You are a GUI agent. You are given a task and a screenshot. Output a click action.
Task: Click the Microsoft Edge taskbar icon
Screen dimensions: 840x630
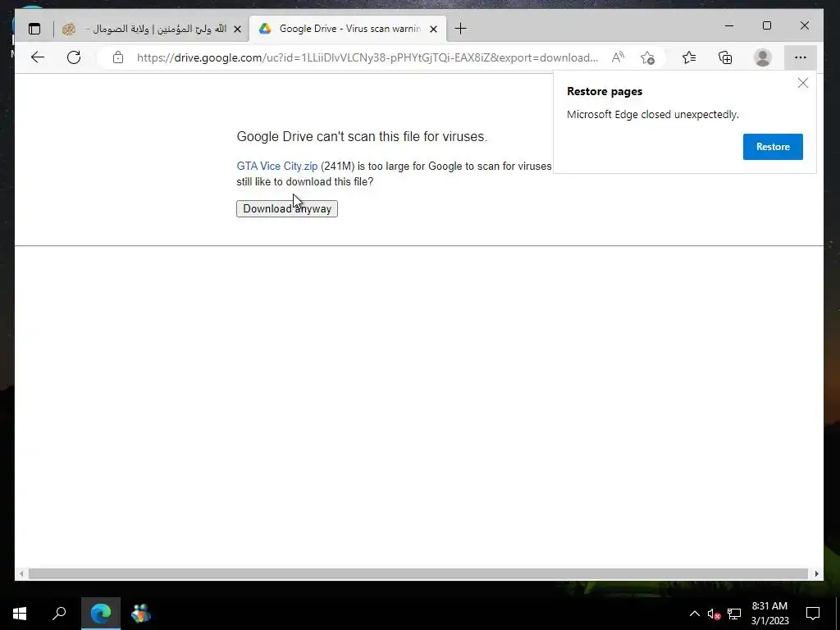pos(101,614)
